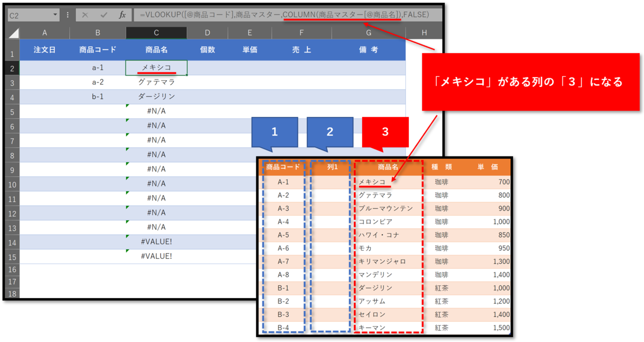Click the Select All triangle in sheet corner
The width and height of the screenshot is (644, 342).
click(13, 33)
